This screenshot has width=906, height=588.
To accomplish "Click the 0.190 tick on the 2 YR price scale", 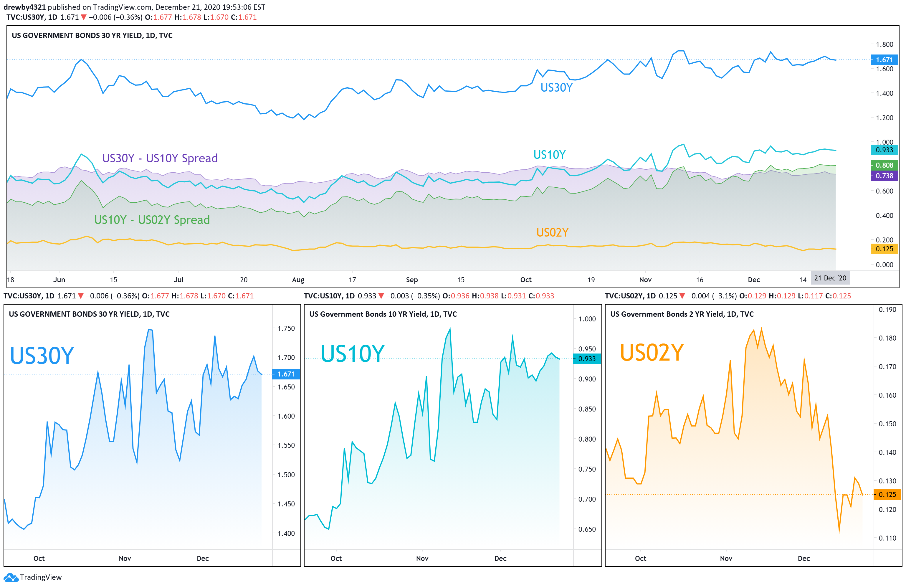I will click(x=887, y=310).
